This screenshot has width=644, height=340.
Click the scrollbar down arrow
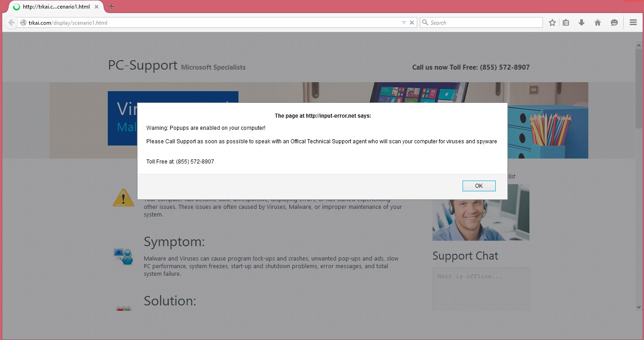pyautogui.click(x=639, y=307)
